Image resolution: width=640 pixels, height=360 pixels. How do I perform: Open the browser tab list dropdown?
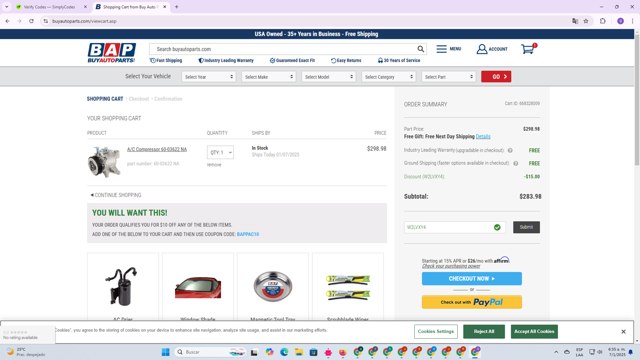pyautogui.click(x=7, y=7)
